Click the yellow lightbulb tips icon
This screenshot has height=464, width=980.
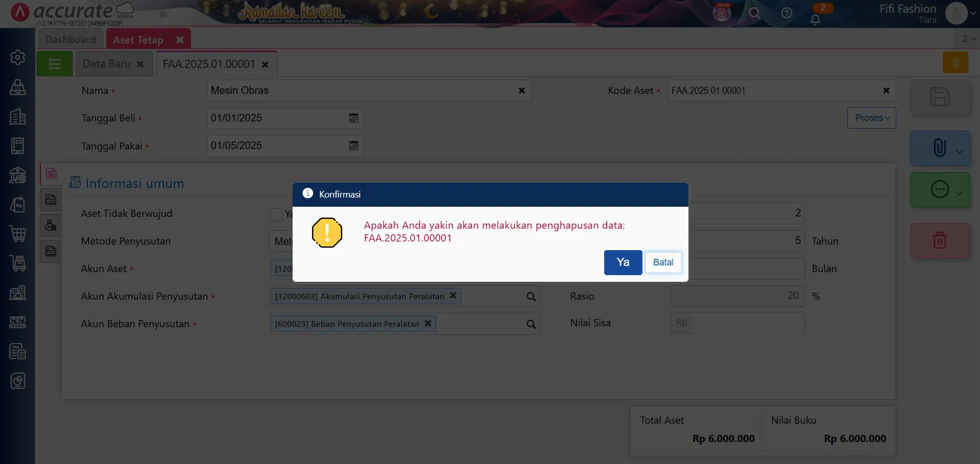(x=955, y=63)
